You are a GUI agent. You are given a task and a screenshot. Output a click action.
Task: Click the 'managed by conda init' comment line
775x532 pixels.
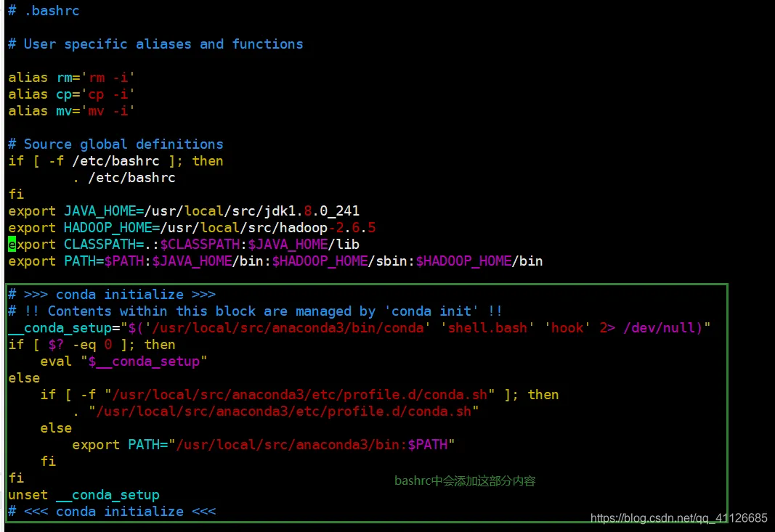pyautogui.click(x=255, y=311)
